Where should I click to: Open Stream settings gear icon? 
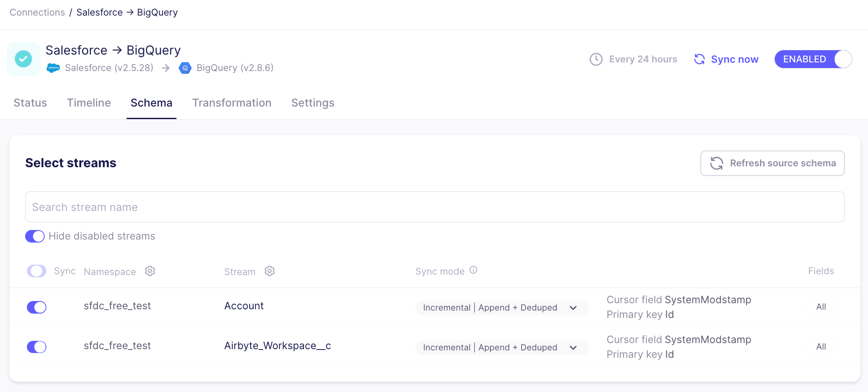[x=270, y=271]
